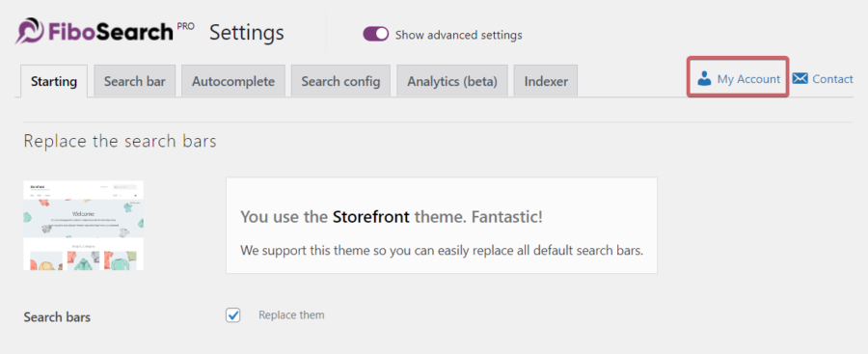This screenshot has width=868, height=354.
Task: Click the Storefront theme preview thumbnail
Action: (84, 225)
